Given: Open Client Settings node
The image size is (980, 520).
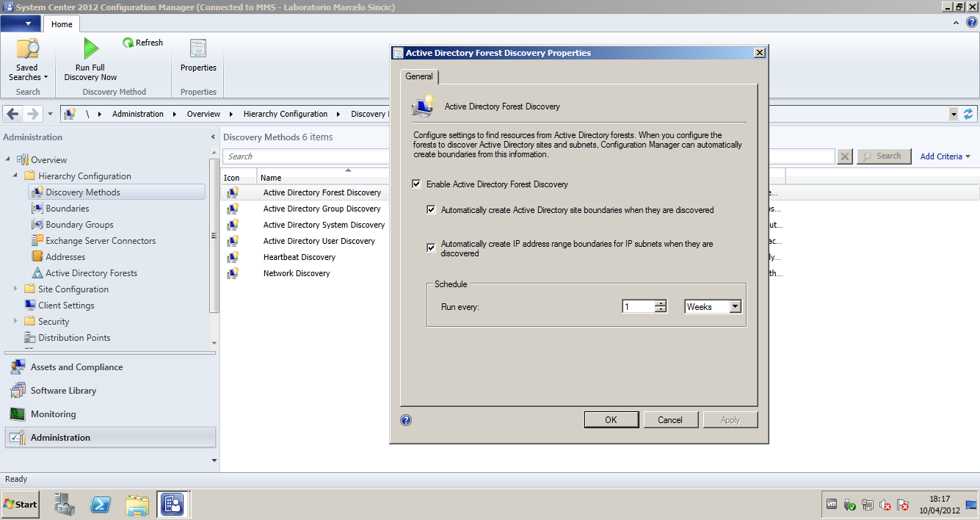Looking at the screenshot, I should [x=66, y=306].
